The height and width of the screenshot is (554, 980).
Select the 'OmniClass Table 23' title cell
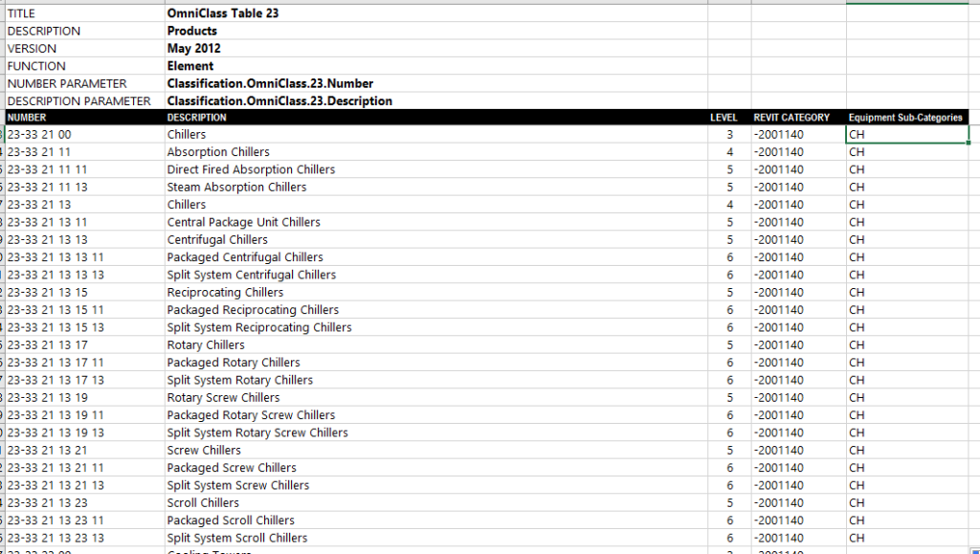tap(436, 13)
